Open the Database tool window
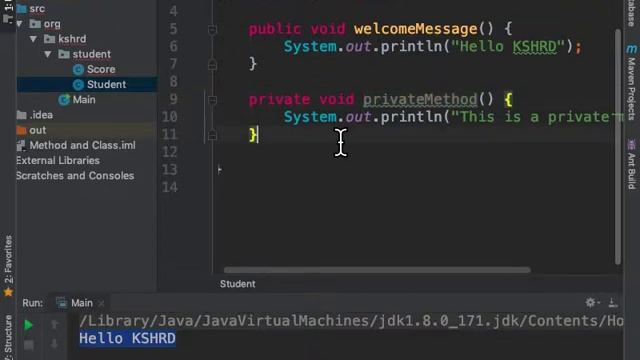This screenshot has width=640, height=360. pyautogui.click(x=631, y=12)
